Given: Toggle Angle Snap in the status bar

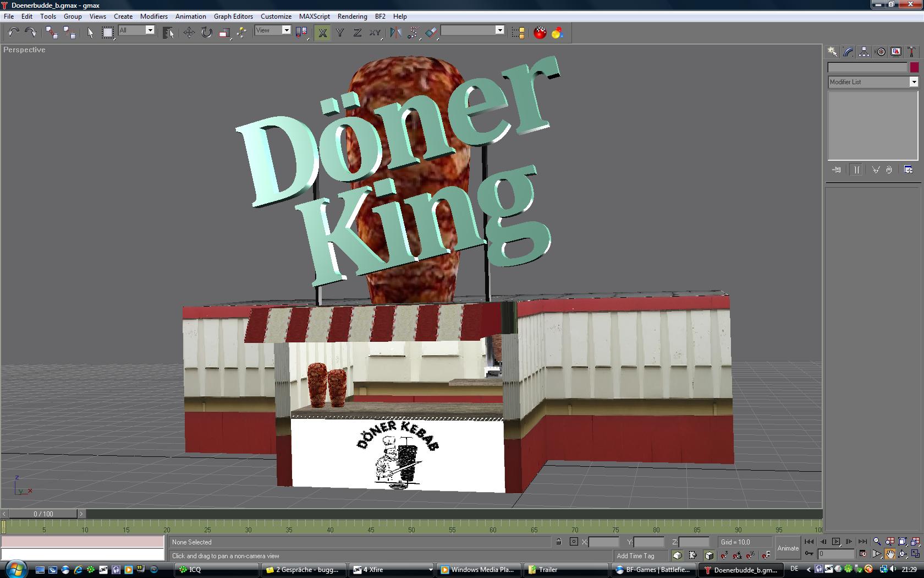Looking at the screenshot, I should click(x=738, y=555).
